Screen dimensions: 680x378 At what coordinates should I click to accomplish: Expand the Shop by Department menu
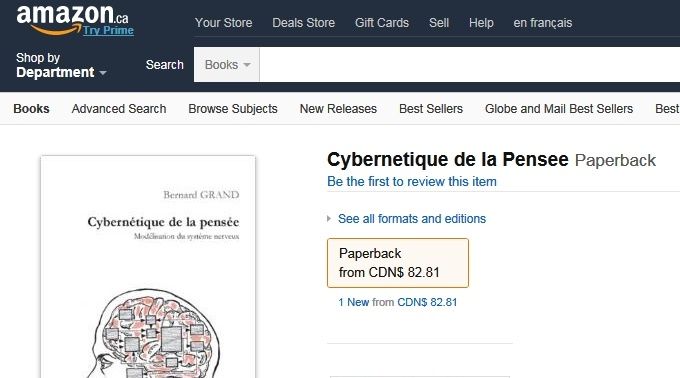pos(61,65)
